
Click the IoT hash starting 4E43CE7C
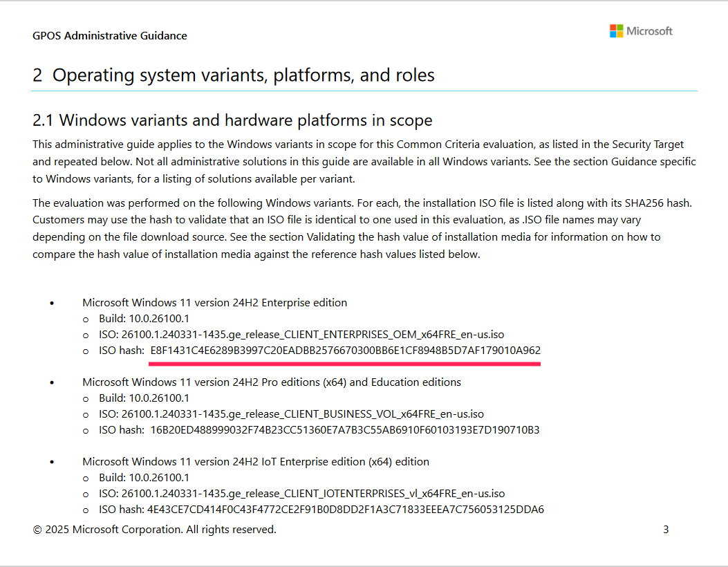click(x=346, y=510)
